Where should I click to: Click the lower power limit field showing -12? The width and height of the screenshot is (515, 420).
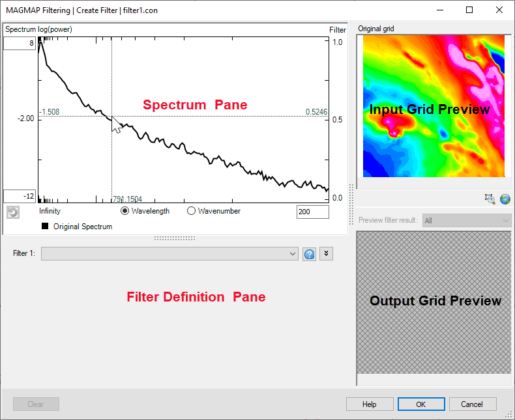pyautogui.click(x=20, y=196)
